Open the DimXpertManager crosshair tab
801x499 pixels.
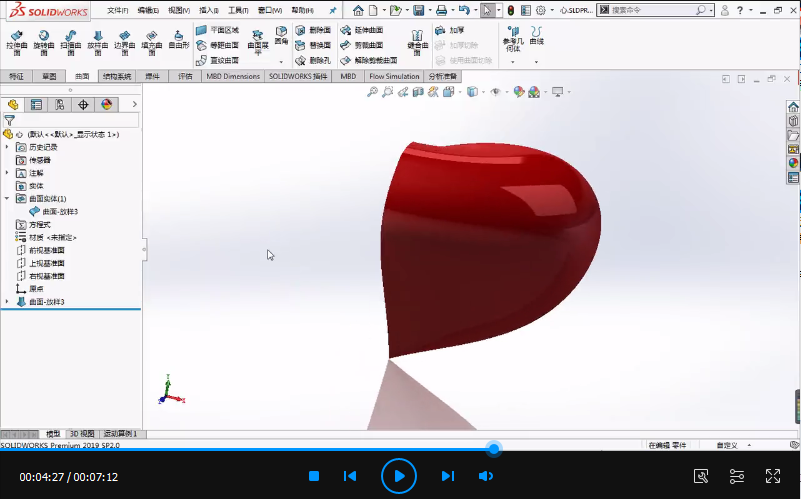click(x=83, y=105)
